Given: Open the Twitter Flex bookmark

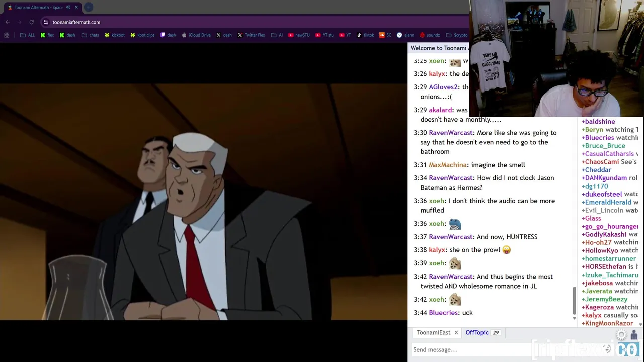Looking at the screenshot, I should tap(251, 35).
